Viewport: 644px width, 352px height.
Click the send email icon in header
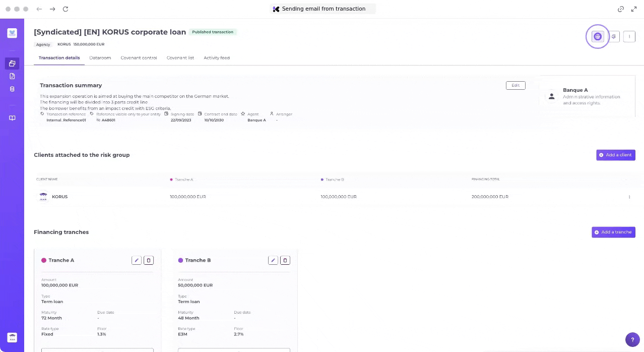pyautogui.click(x=598, y=36)
